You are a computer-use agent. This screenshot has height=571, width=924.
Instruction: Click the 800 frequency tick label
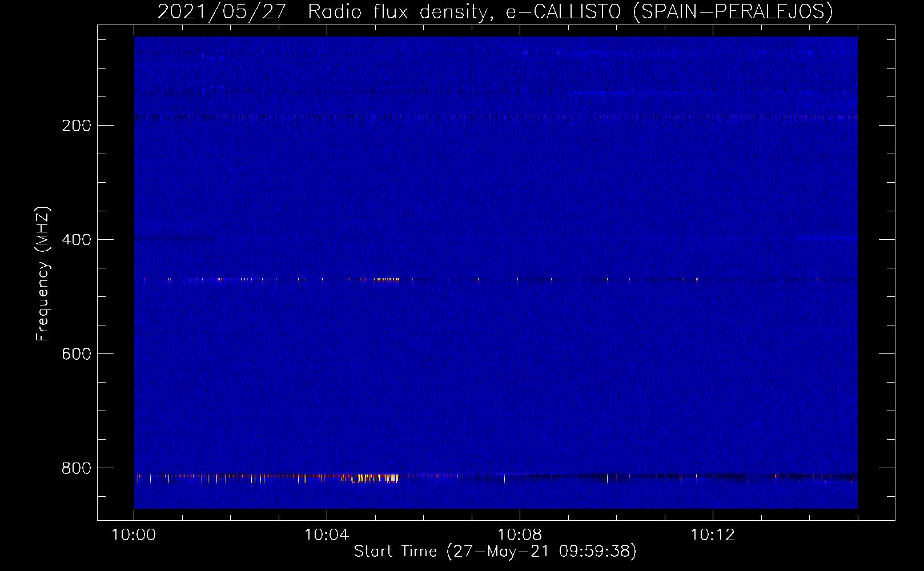77,468
